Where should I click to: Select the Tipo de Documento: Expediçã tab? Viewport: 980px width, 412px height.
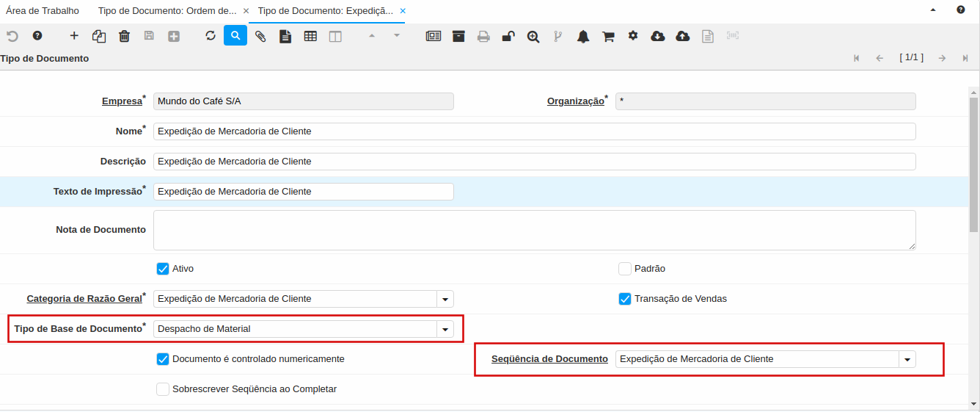(325, 11)
